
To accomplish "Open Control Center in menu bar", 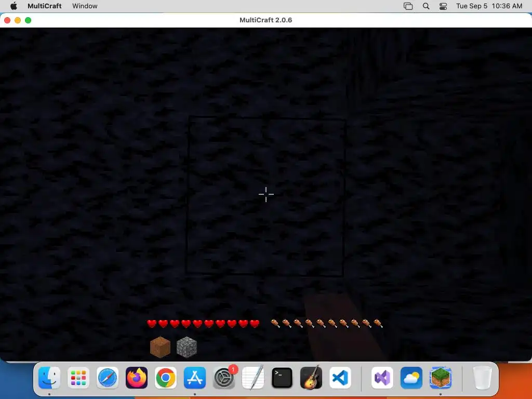I will (x=443, y=6).
